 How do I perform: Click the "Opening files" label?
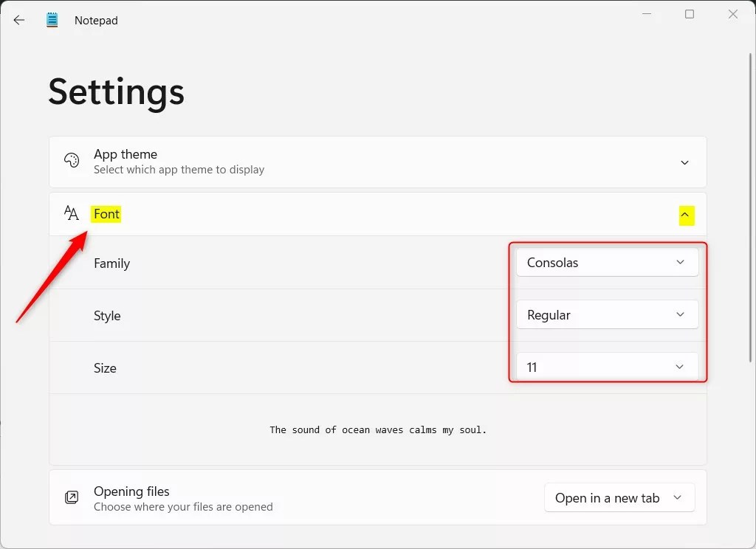(x=131, y=491)
